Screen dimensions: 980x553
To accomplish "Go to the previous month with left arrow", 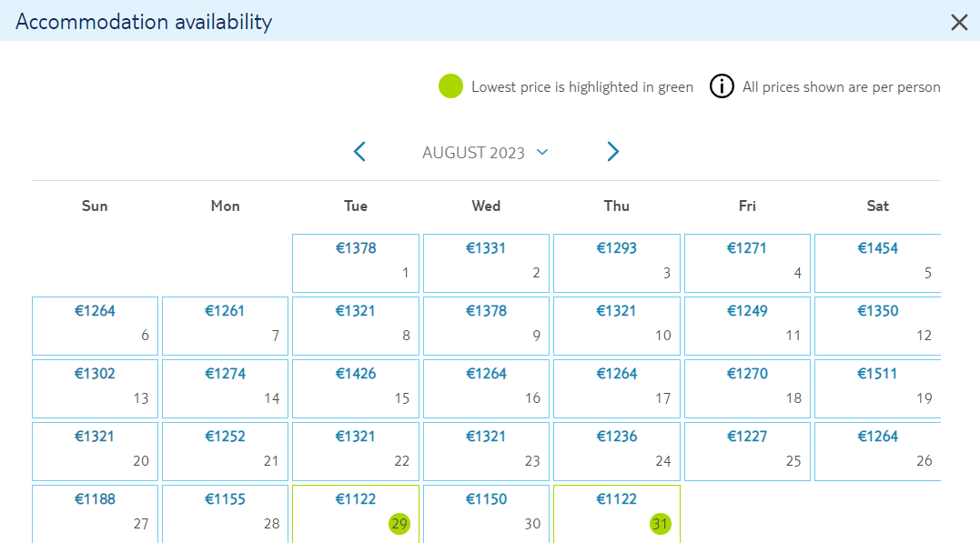I will 359,152.
